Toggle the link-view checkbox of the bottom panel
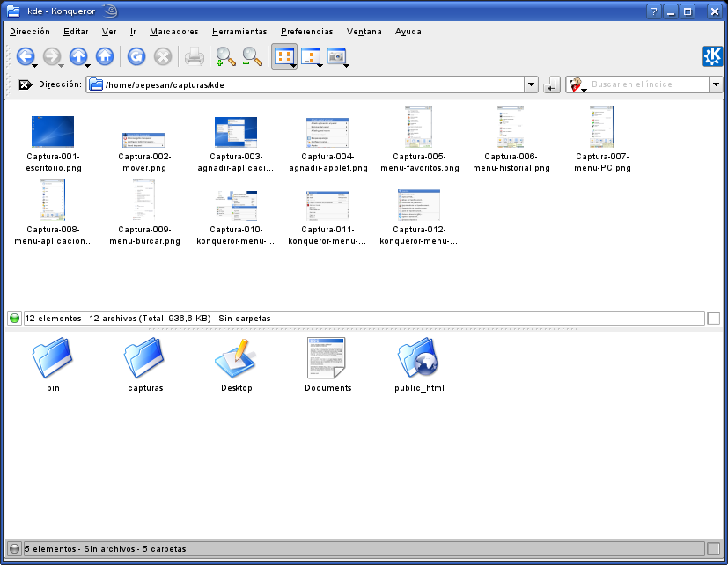The height and width of the screenshot is (565, 728). click(714, 549)
